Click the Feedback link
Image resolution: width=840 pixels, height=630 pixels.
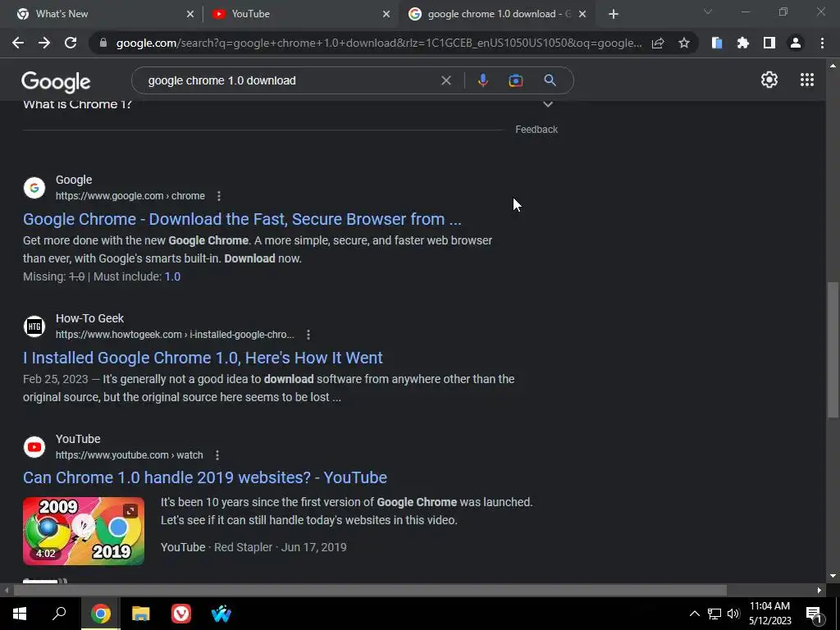tap(536, 130)
